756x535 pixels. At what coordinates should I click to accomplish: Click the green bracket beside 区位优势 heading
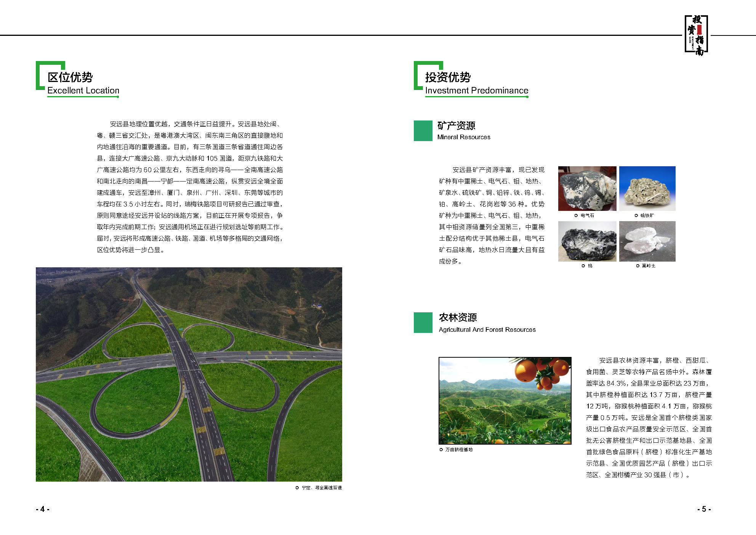(x=38, y=76)
